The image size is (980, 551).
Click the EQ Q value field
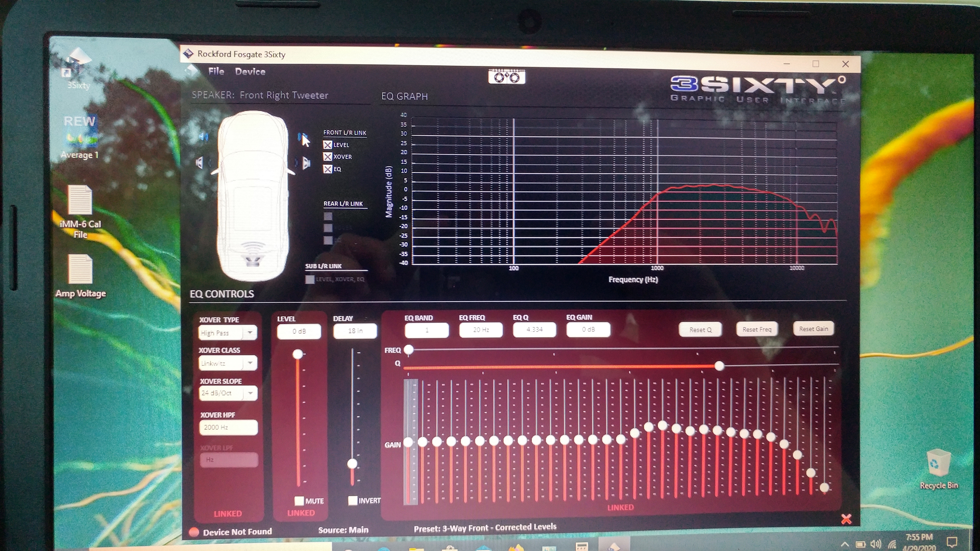point(534,330)
